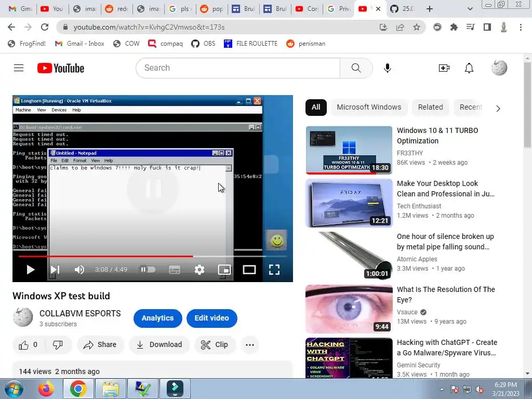Open the FILE ROULETTE bookmark

tap(251, 44)
